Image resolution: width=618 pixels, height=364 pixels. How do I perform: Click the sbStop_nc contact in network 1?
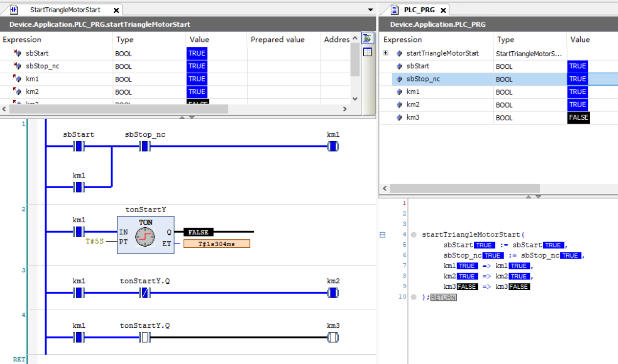145,146
